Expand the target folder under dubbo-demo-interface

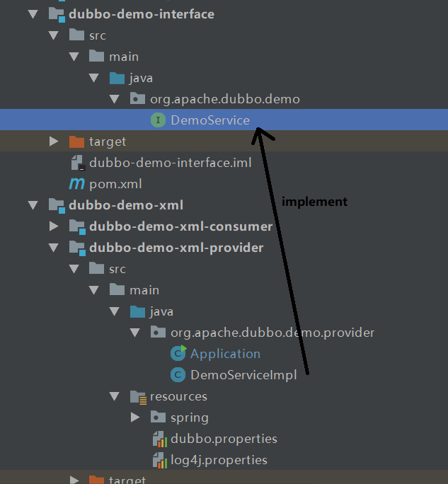click(x=54, y=142)
